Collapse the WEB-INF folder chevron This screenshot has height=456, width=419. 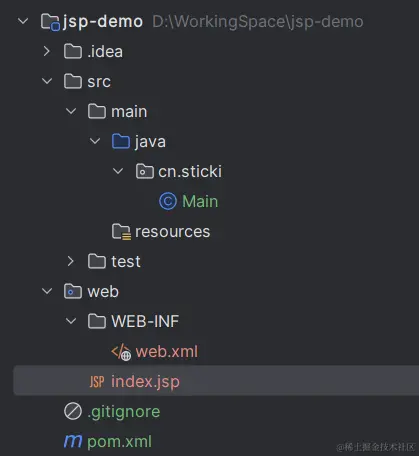(x=71, y=321)
